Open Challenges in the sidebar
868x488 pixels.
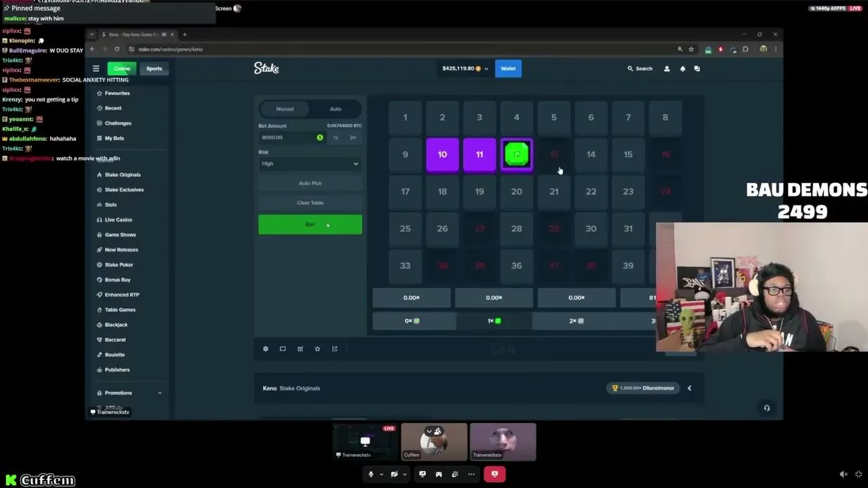(114, 123)
